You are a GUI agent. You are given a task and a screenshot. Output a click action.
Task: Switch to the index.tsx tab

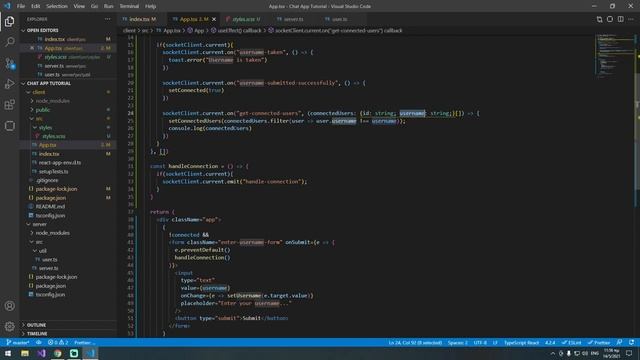point(142,19)
